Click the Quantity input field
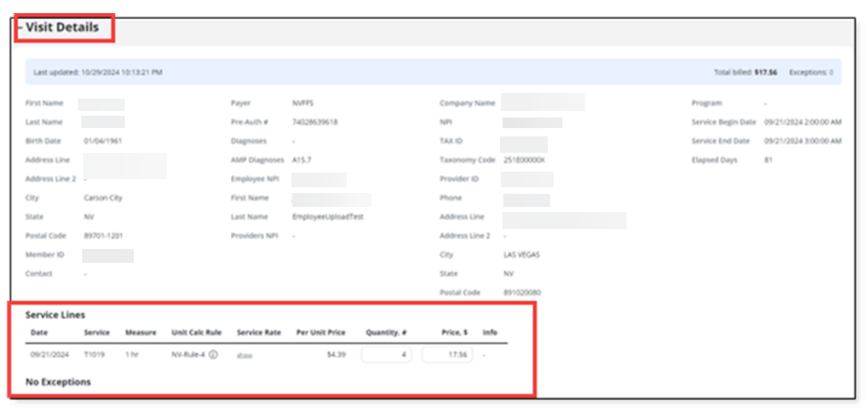 tap(386, 355)
